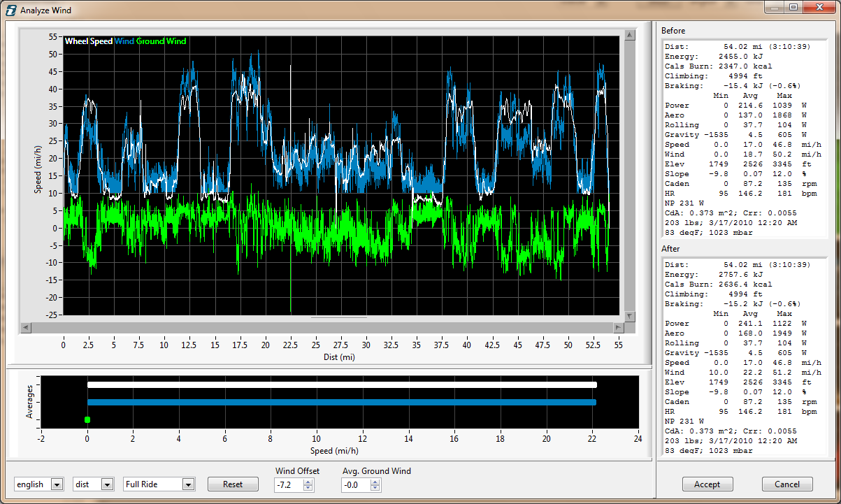Decrease Wind Offset with down stepper arrow
841x504 pixels.
(308, 488)
